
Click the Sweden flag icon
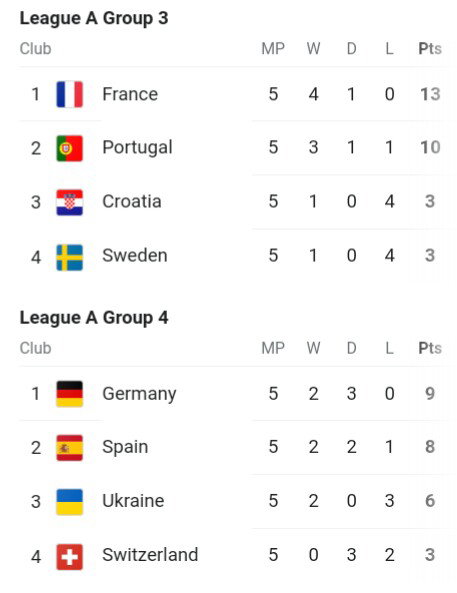pos(70,258)
